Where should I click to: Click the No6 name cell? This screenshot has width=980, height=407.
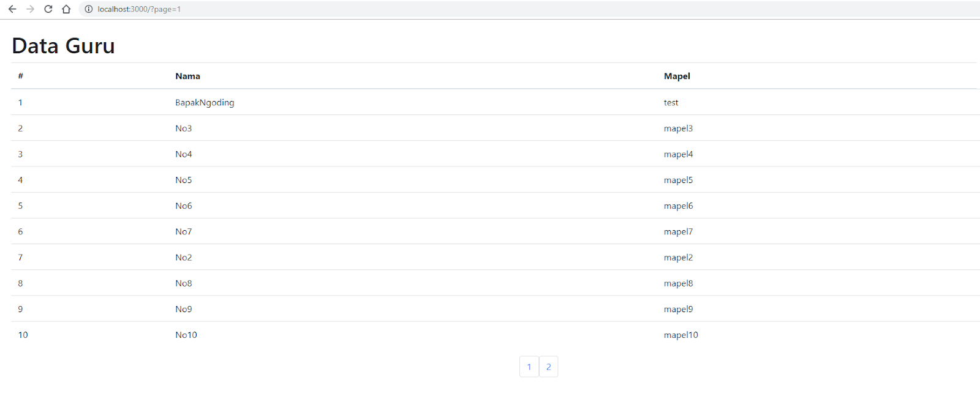pyautogui.click(x=184, y=206)
